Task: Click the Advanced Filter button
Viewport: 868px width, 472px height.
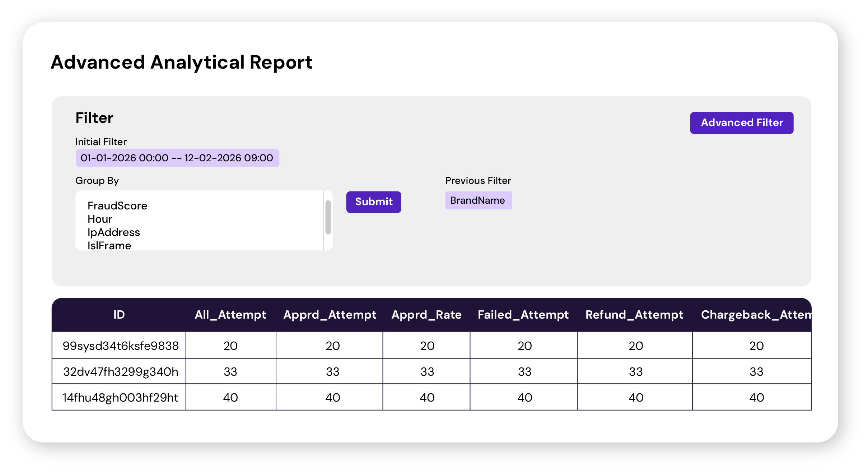Action: point(741,123)
